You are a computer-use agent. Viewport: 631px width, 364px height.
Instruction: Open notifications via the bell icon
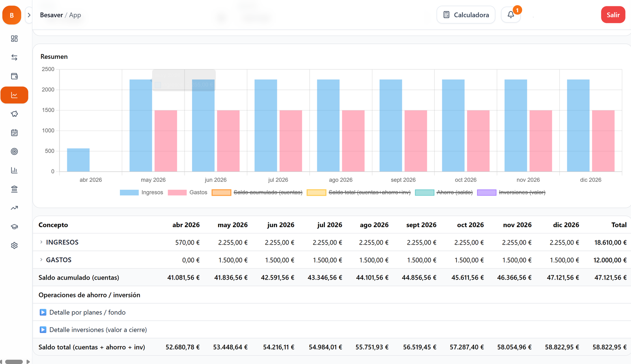[511, 15]
